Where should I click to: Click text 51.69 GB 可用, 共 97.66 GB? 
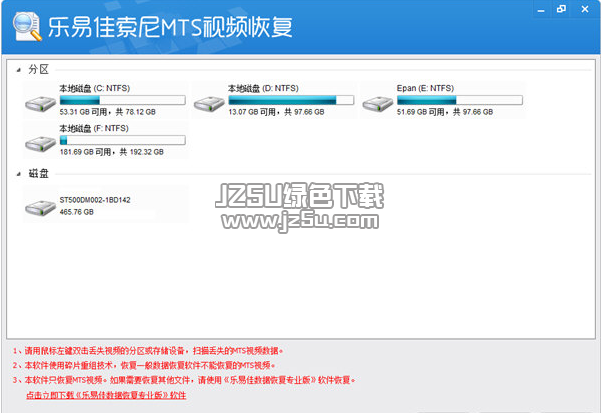(x=445, y=112)
